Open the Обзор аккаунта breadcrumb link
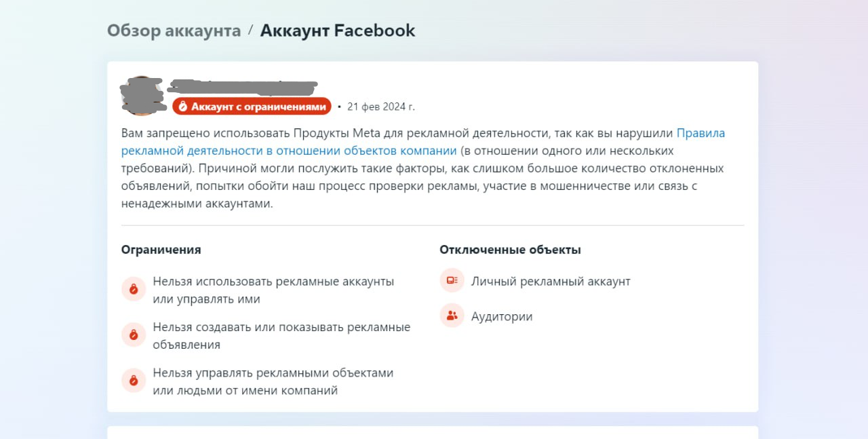868x439 pixels. coord(174,31)
